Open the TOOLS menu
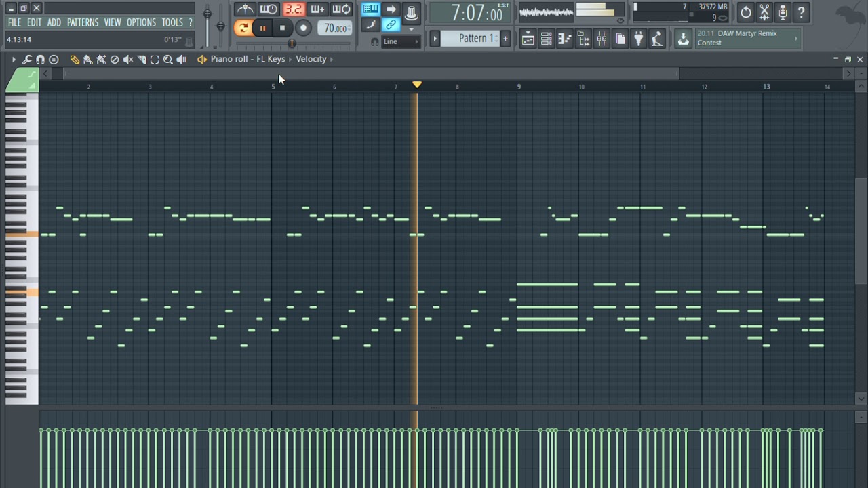Screen dimensions: 868x488 click(172, 22)
